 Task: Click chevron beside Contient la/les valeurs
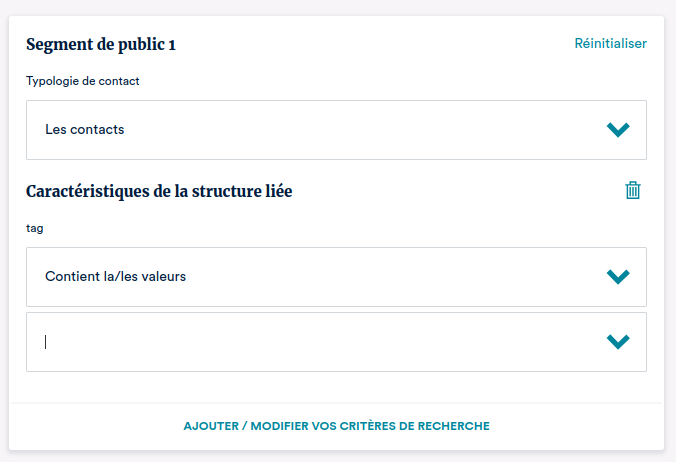pyautogui.click(x=618, y=277)
